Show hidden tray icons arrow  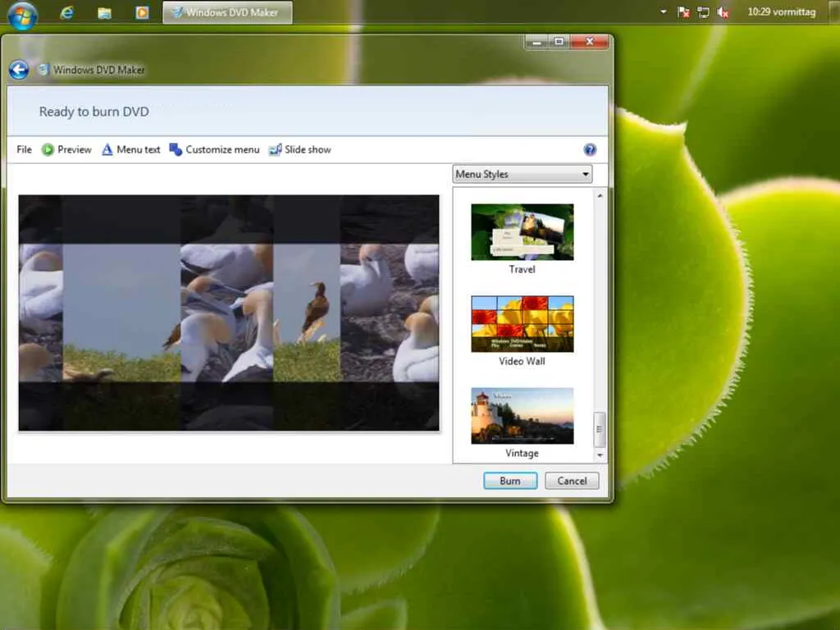coord(663,11)
